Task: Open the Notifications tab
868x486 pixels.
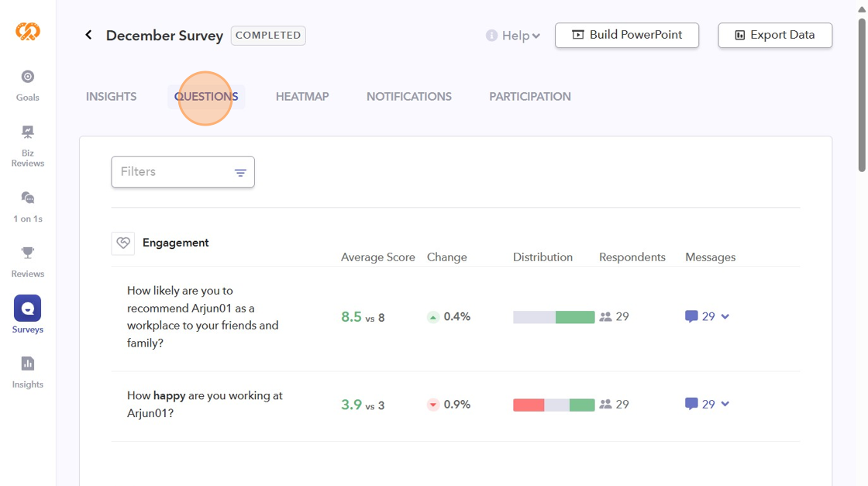Action: pyautogui.click(x=409, y=97)
